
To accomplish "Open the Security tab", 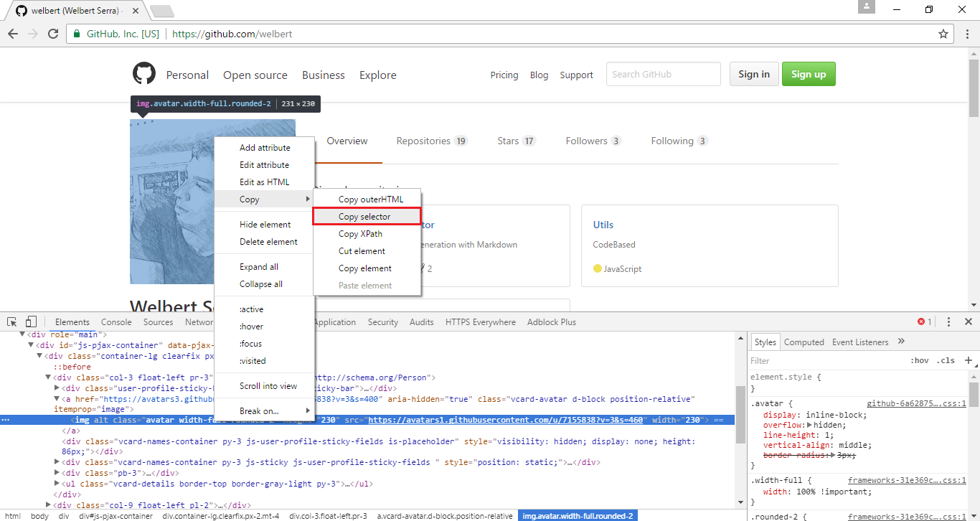I will (383, 322).
